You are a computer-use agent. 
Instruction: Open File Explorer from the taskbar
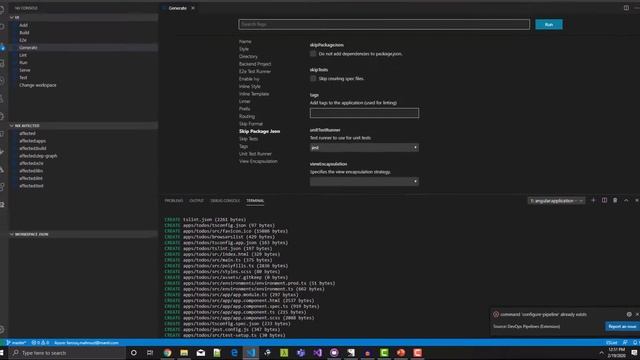(184, 353)
